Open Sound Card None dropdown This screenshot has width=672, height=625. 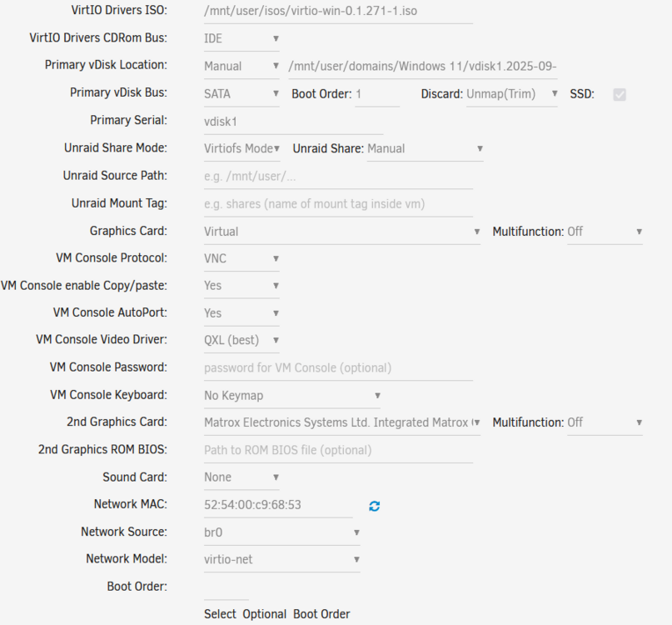point(241,477)
